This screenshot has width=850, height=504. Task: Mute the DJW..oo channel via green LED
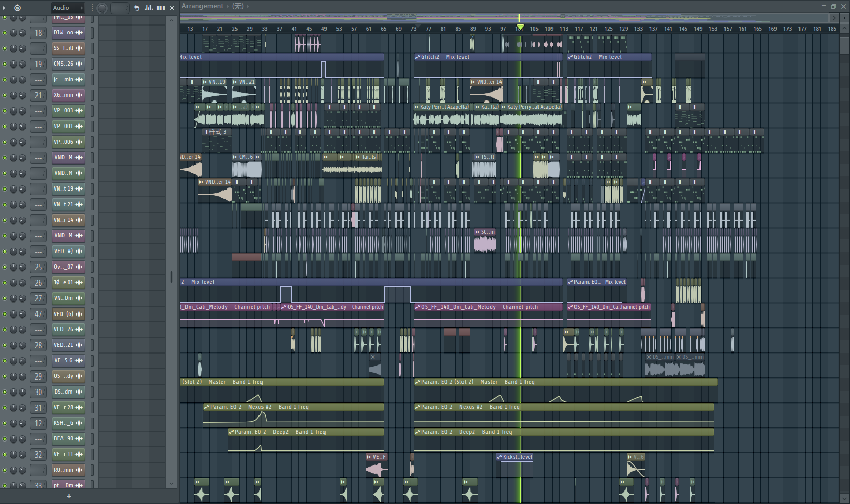click(x=5, y=33)
